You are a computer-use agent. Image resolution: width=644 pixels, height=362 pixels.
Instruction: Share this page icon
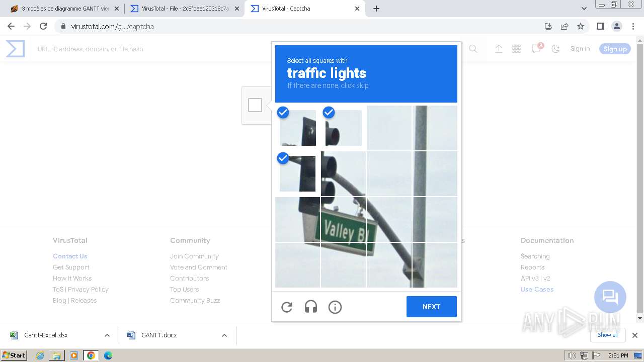coord(565,26)
